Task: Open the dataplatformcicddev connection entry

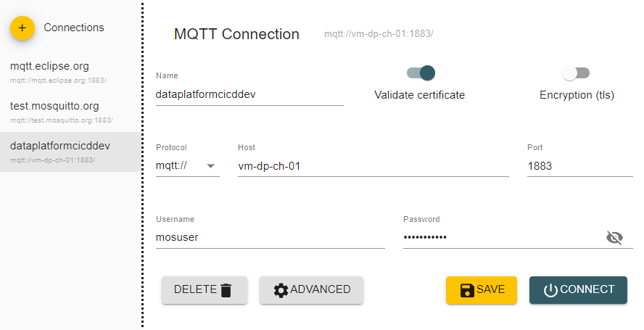Action: (61, 152)
